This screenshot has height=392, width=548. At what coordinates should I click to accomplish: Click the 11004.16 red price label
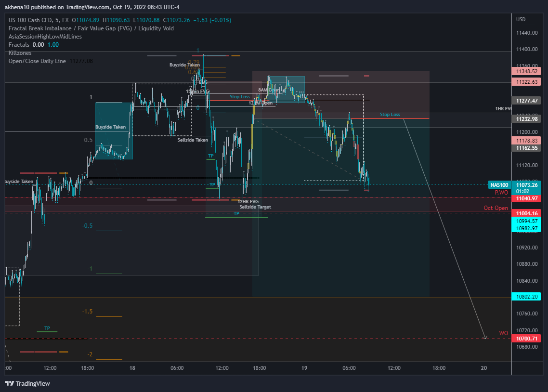coord(526,213)
